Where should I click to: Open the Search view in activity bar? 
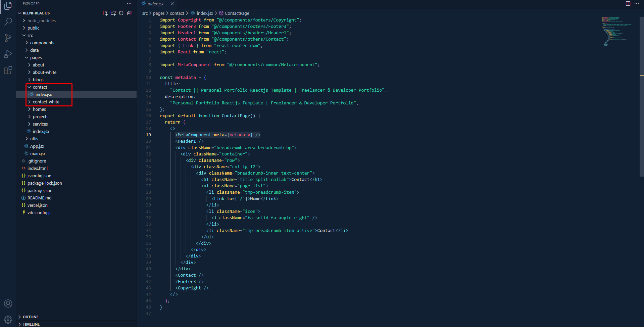point(8,22)
